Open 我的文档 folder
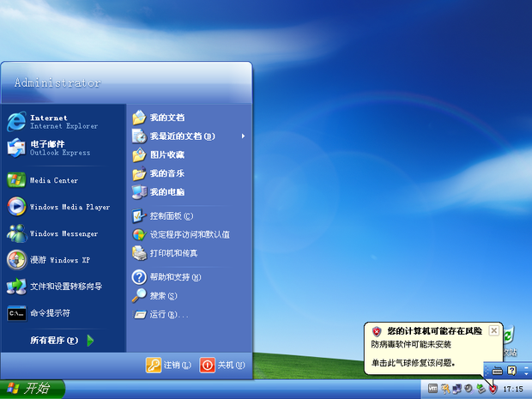 point(189,118)
